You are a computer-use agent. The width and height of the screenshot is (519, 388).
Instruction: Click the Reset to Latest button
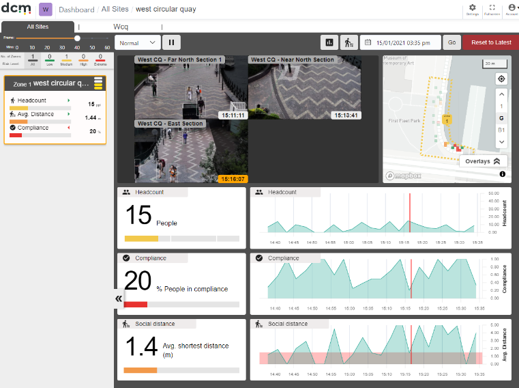(x=491, y=42)
